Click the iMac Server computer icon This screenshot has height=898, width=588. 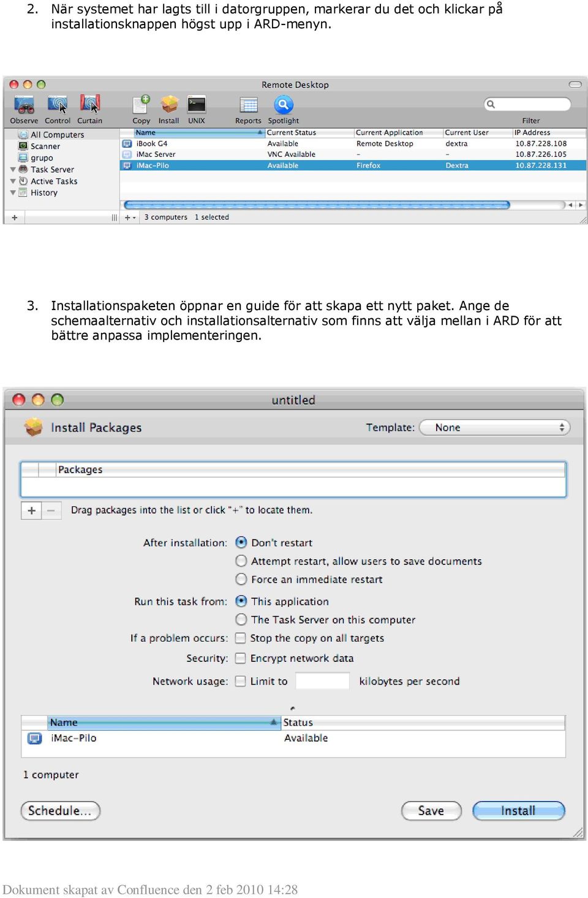click(x=127, y=154)
